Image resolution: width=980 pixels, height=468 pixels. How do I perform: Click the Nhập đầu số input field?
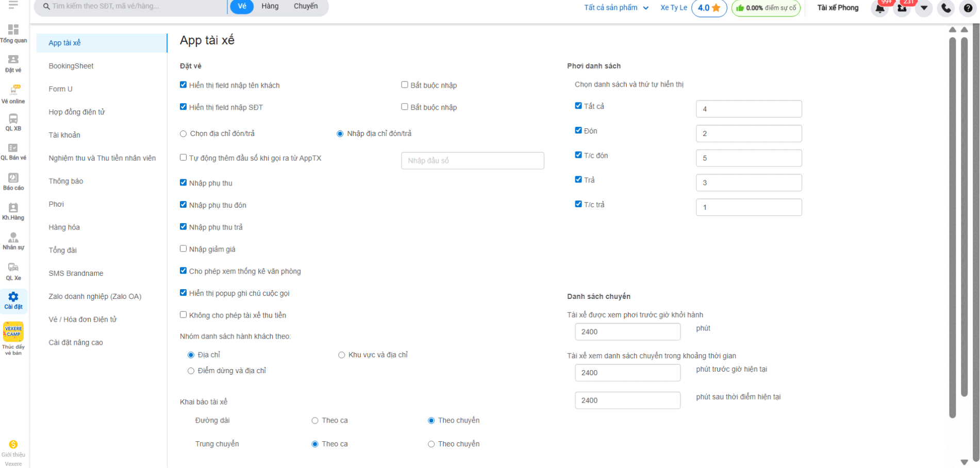(472, 161)
